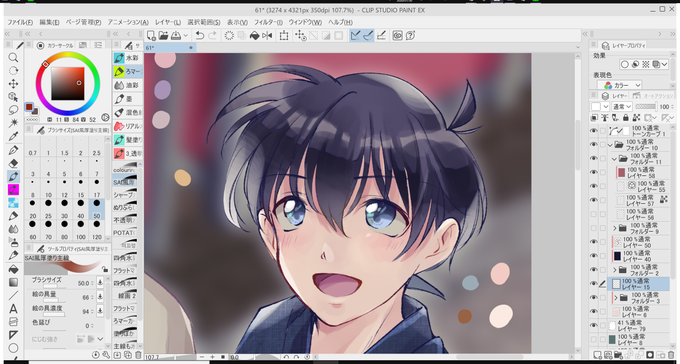The height and width of the screenshot is (364, 680).
Task: Choose the 水彩 sub tool group
Action: coord(128,58)
